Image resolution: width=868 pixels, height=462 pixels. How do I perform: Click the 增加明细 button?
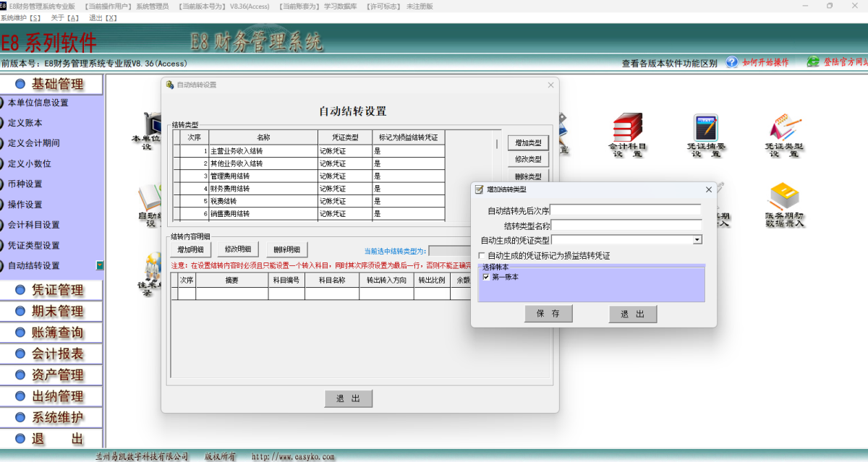tap(190, 249)
